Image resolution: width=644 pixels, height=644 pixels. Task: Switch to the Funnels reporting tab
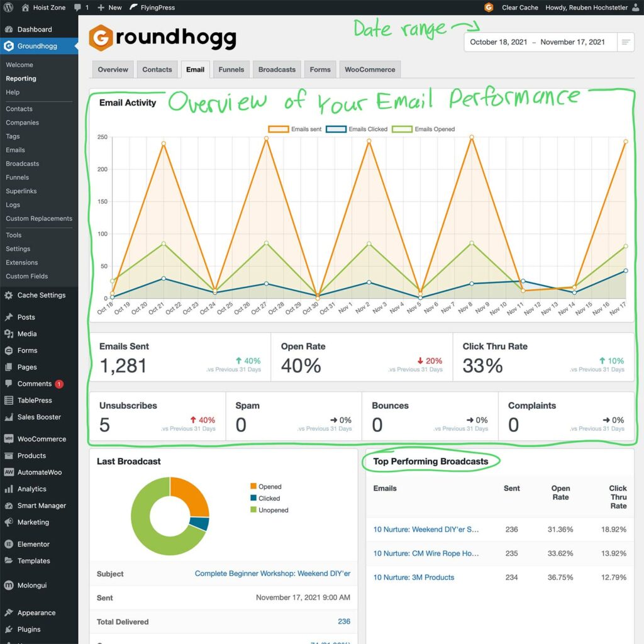click(x=231, y=69)
